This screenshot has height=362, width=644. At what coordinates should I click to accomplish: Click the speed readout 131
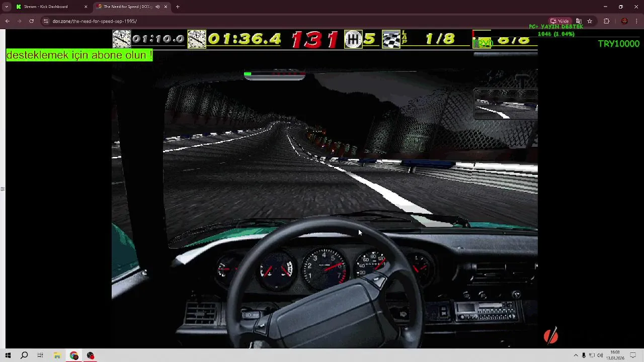[314, 39]
